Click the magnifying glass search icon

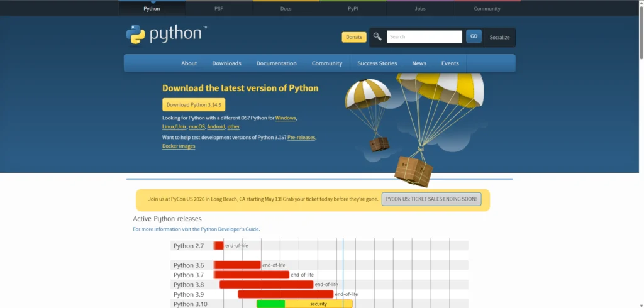coord(377,36)
